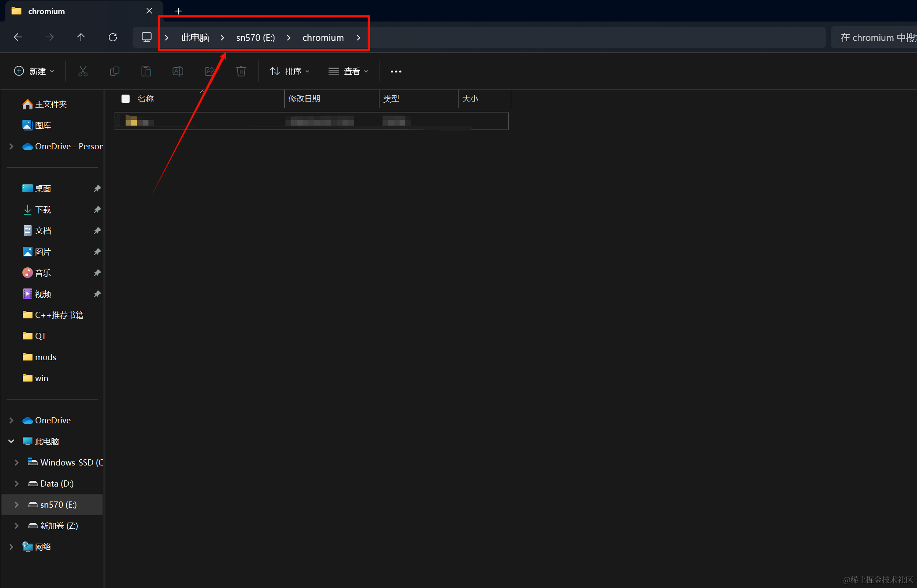Unpin 桌面 using its pin icon
This screenshot has width=917, height=588.
97,188
